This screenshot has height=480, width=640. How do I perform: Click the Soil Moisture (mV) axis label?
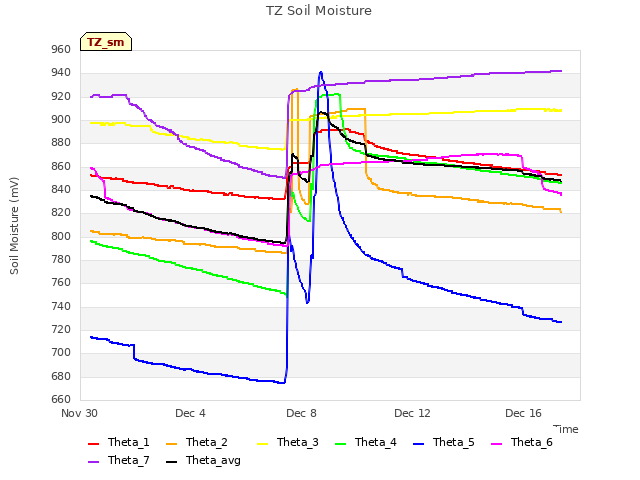pos(14,226)
